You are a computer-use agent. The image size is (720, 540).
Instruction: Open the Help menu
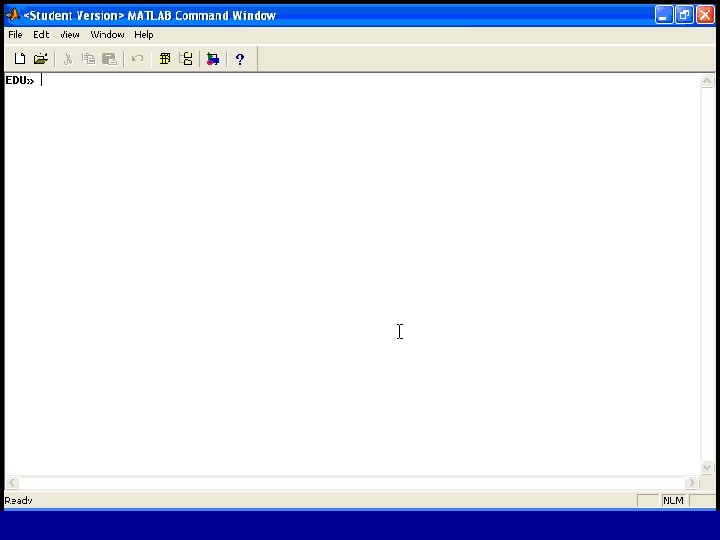click(144, 34)
